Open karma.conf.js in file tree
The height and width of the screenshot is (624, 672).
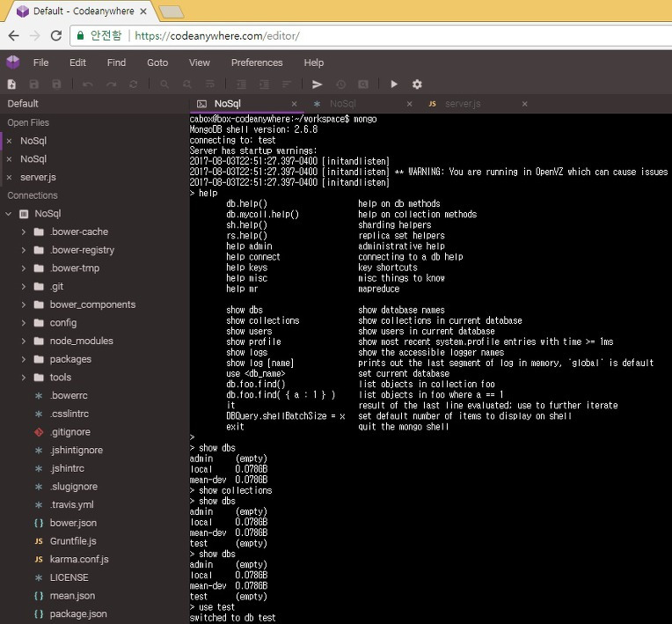(79, 560)
